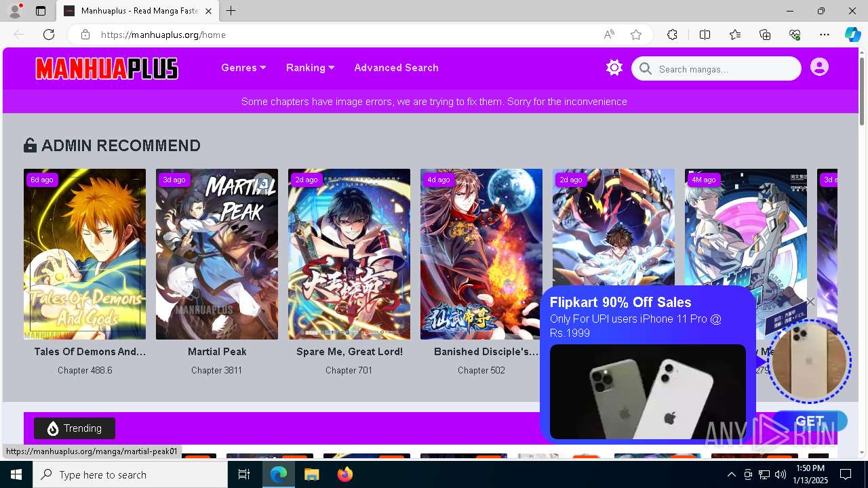Open Chapter 3811 link

pyautogui.click(x=216, y=371)
